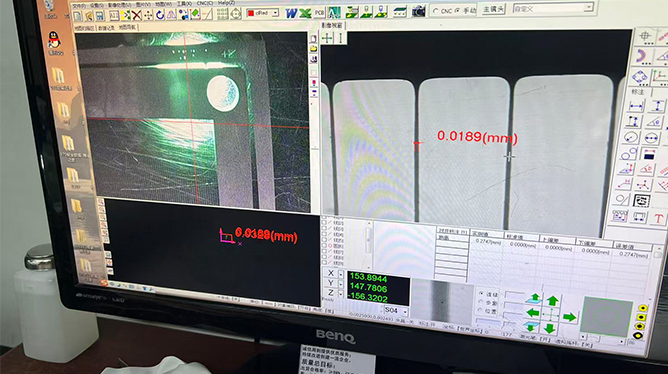The width and height of the screenshot is (668, 374).
Task: Open the 工具 tools menu
Action: [185, 3]
